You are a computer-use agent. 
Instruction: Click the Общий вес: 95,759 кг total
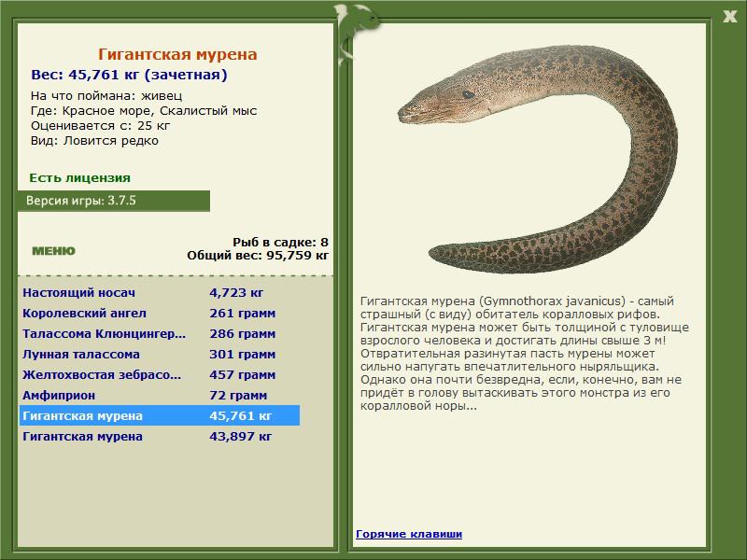pyautogui.click(x=258, y=255)
